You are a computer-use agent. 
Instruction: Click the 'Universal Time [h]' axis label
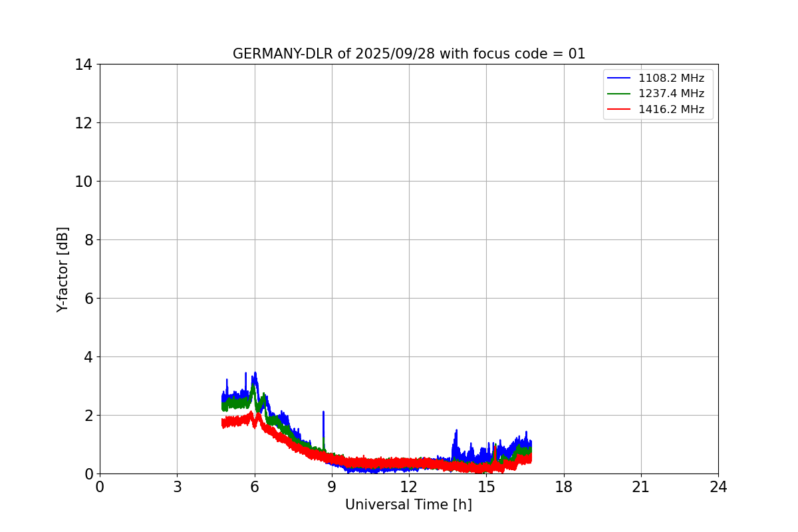[408, 505]
